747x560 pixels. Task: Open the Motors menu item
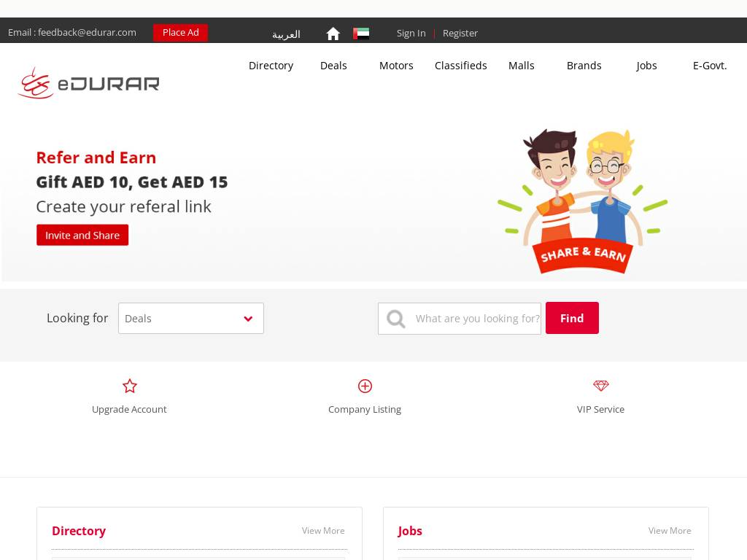point(396,66)
